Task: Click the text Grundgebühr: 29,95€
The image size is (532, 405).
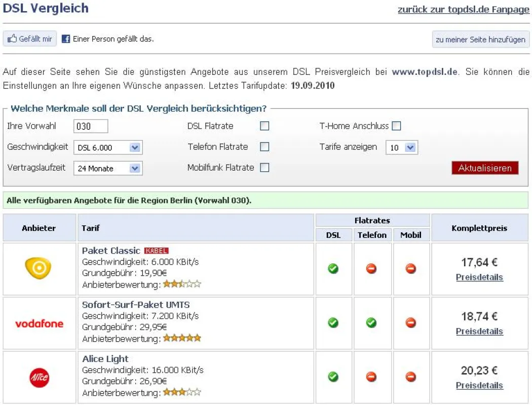Action: pyautogui.click(x=125, y=327)
